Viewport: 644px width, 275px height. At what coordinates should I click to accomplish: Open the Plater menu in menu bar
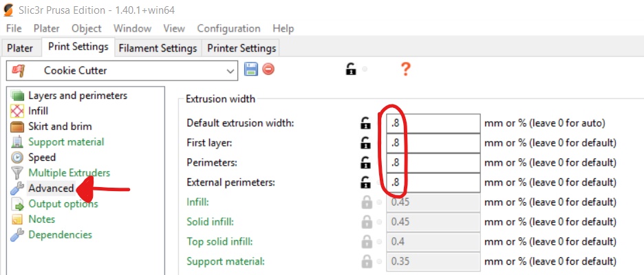46,28
